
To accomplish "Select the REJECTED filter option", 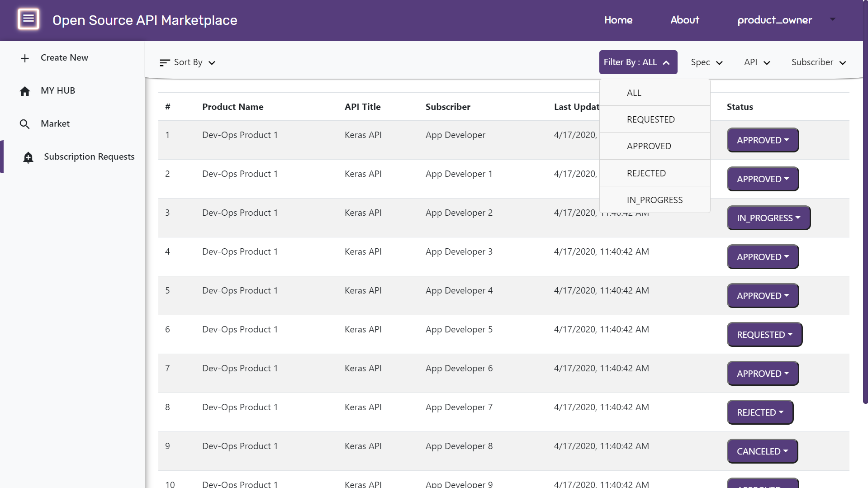I will point(646,173).
